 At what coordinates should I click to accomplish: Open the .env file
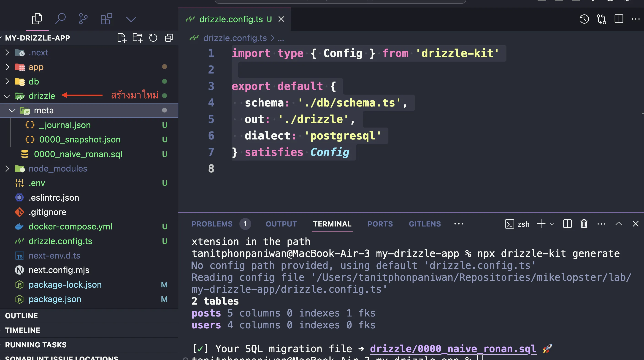click(89, 183)
